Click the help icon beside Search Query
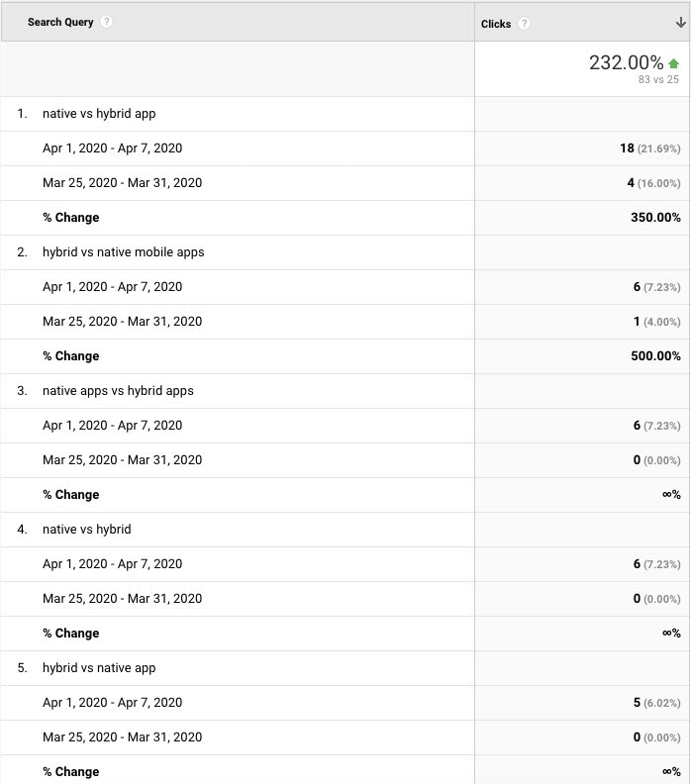691x784 pixels. pyautogui.click(x=107, y=22)
